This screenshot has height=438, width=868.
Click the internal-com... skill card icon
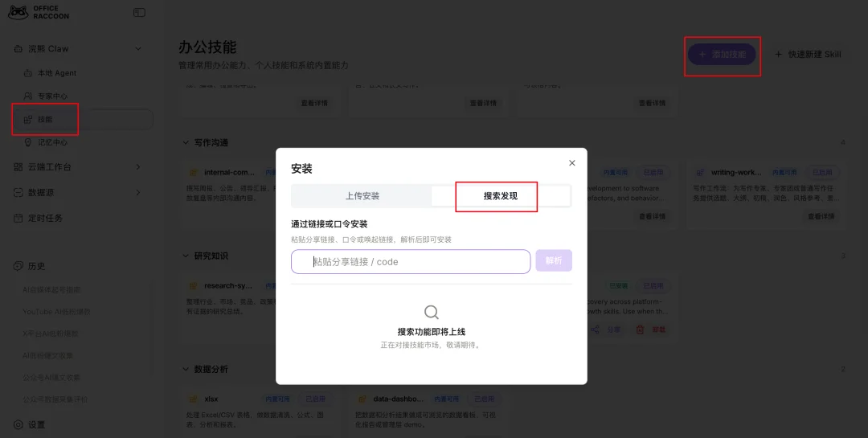(x=193, y=173)
